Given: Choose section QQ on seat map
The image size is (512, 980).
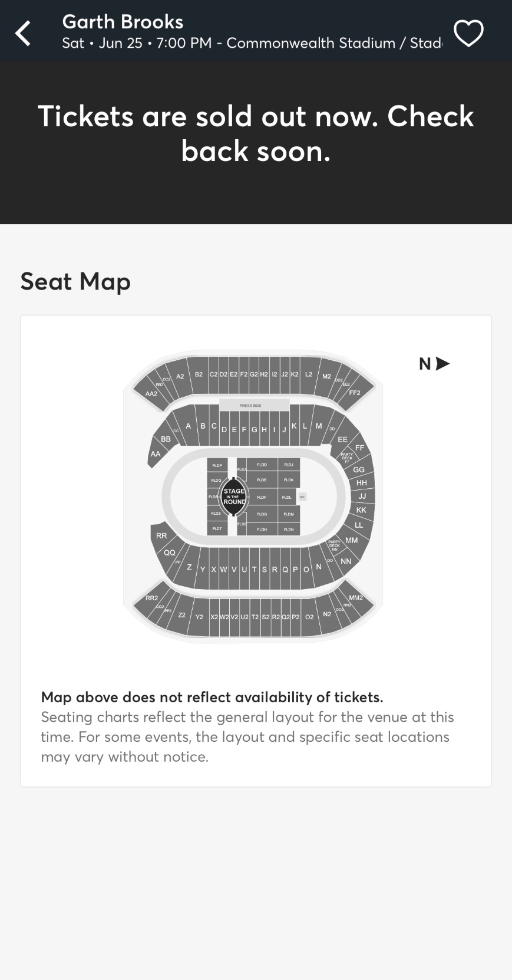Looking at the screenshot, I should [x=170, y=553].
